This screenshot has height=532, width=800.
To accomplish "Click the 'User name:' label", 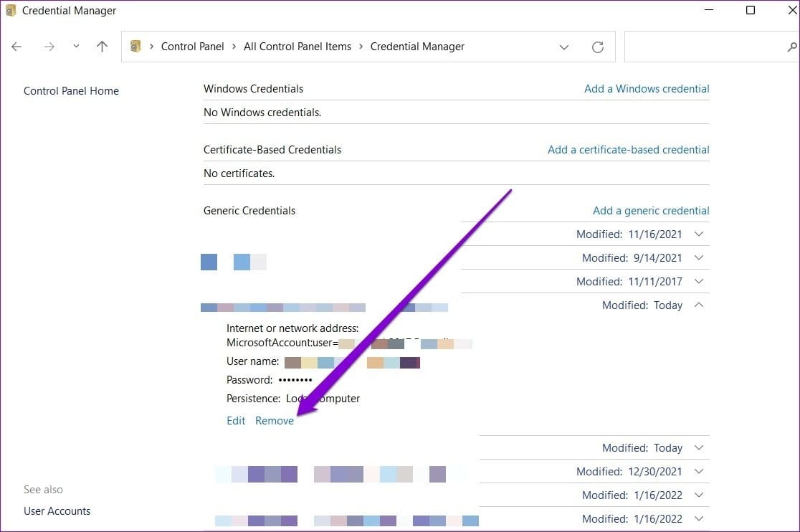I will (252, 361).
